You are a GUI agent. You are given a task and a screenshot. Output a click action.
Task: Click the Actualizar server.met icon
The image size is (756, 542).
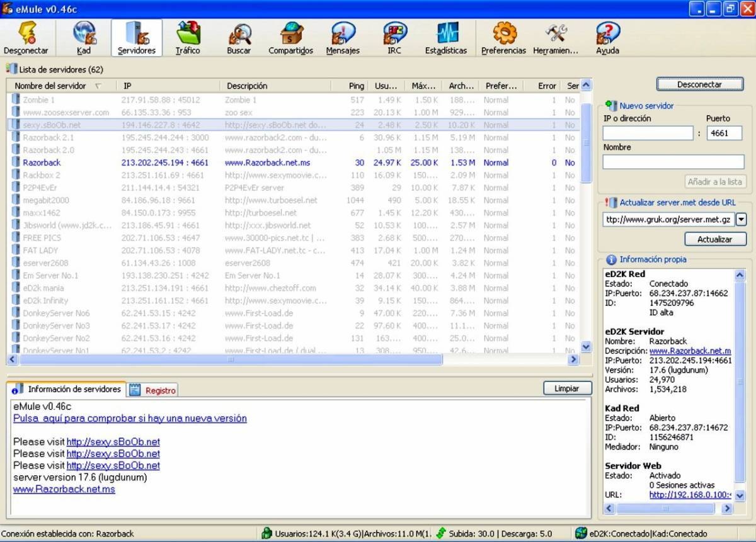611,203
